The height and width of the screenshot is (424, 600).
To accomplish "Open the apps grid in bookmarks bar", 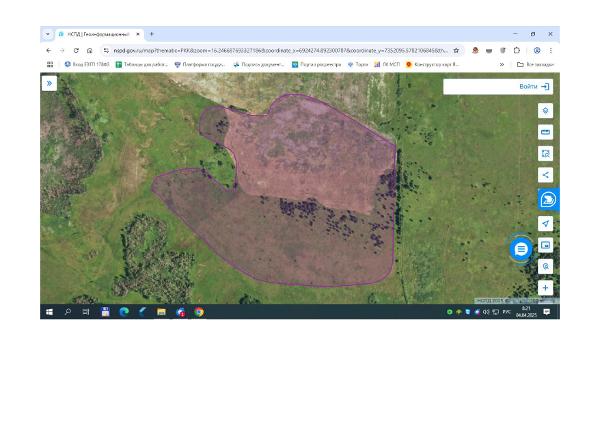I will (50, 64).
